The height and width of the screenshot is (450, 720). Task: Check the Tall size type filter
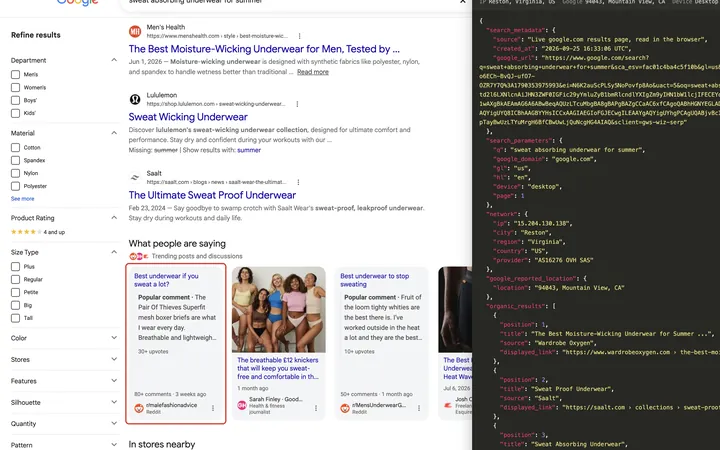[15, 318]
